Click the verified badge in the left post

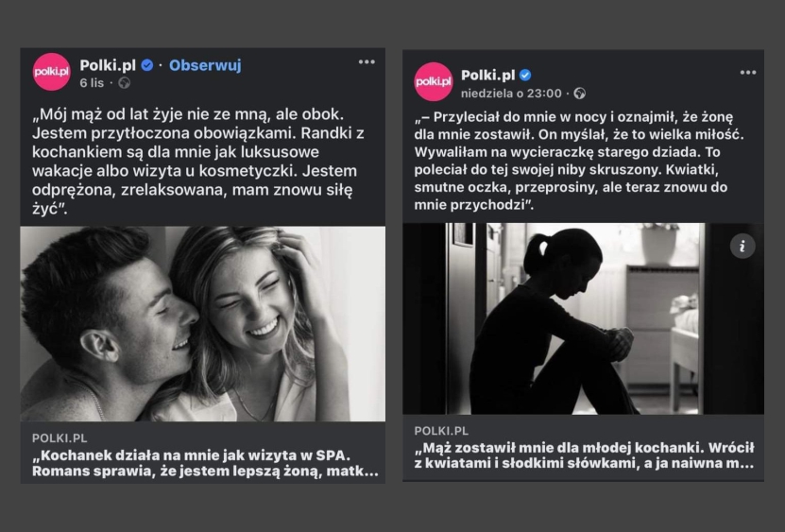pyautogui.click(x=147, y=65)
